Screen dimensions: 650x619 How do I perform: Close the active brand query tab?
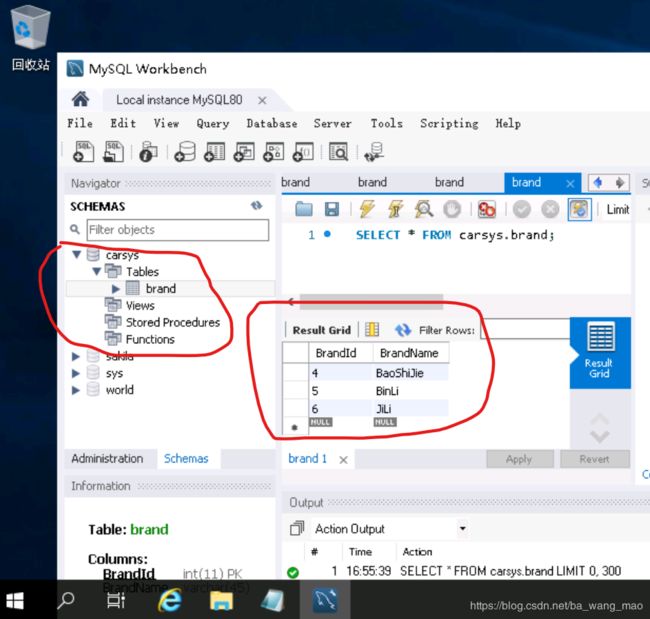pos(570,183)
